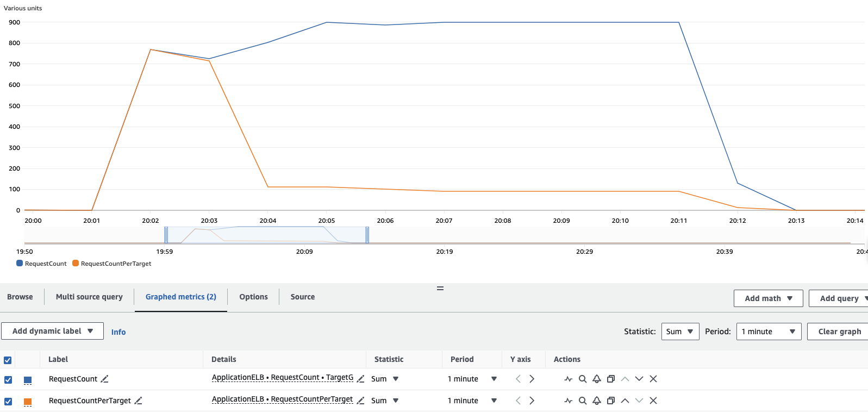The image size is (868, 419).
Task: Uncheck the RequestCount metric checkbox
Action: (x=8, y=380)
